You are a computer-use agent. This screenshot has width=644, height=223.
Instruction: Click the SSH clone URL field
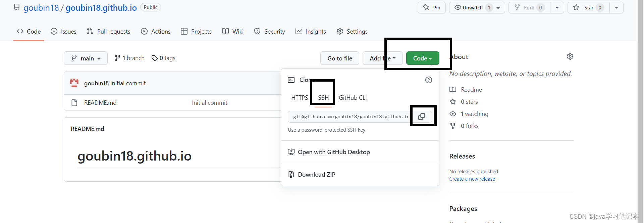pyautogui.click(x=350, y=117)
